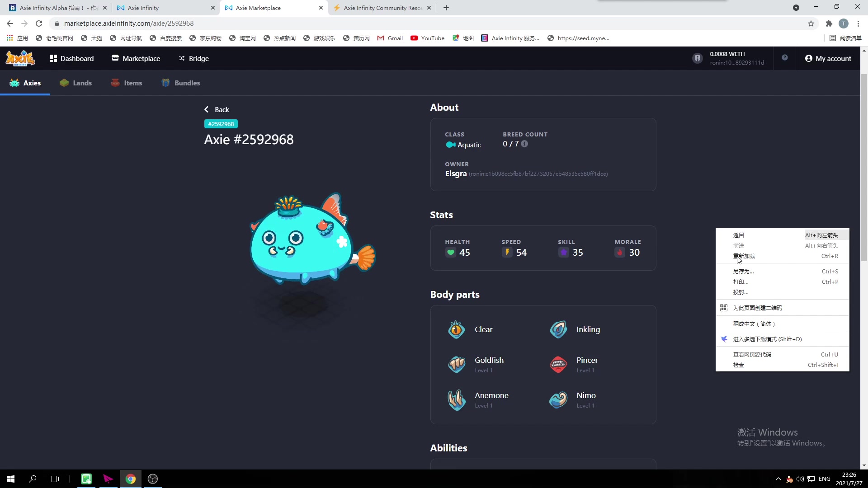
Task: Click the Pincer mouth part icon
Action: (559, 364)
